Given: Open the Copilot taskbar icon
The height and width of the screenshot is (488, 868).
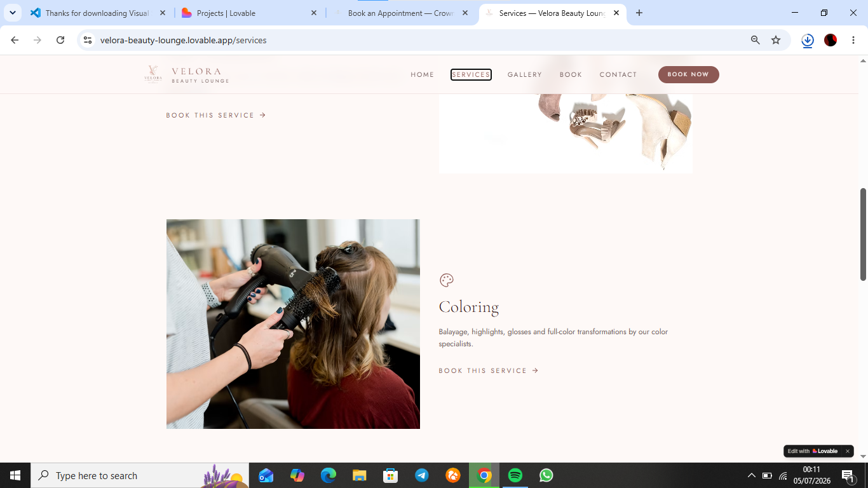Looking at the screenshot, I should [x=297, y=475].
